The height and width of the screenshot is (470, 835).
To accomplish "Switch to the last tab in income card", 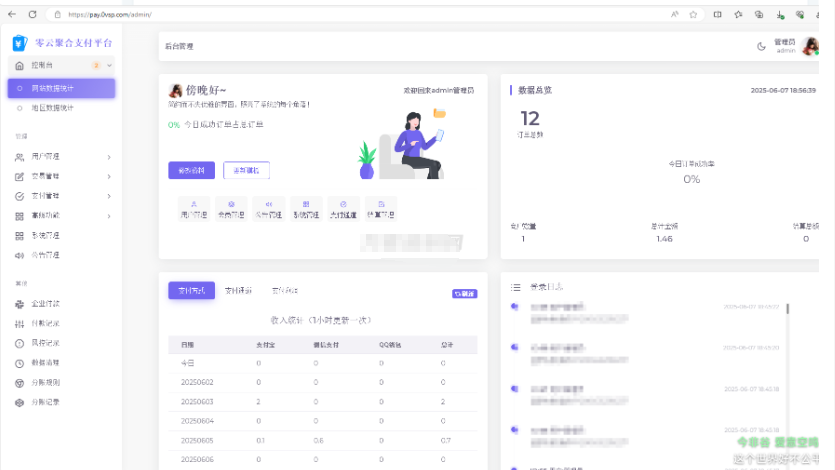I will [285, 291].
